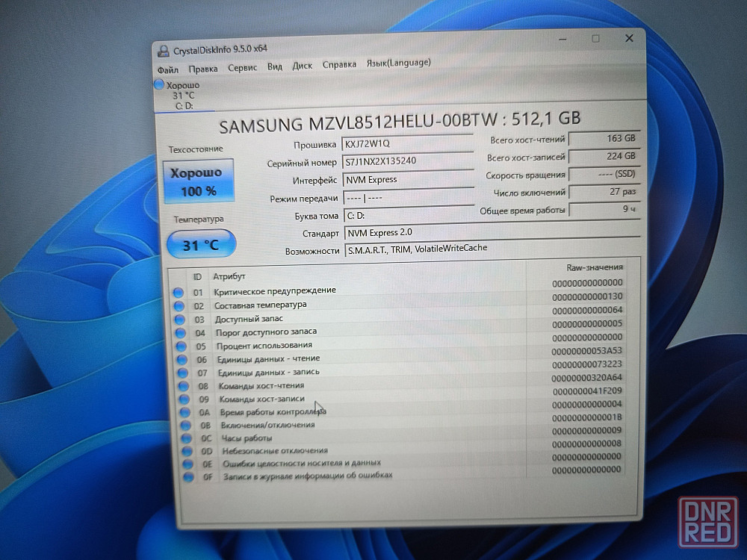Image resolution: width=747 pixels, height=560 pixels.
Task: Open the Диск menu
Action: click(x=302, y=66)
